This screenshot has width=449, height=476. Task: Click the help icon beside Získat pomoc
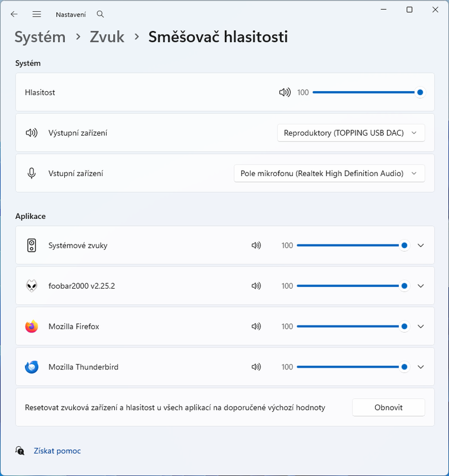pyautogui.click(x=20, y=450)
